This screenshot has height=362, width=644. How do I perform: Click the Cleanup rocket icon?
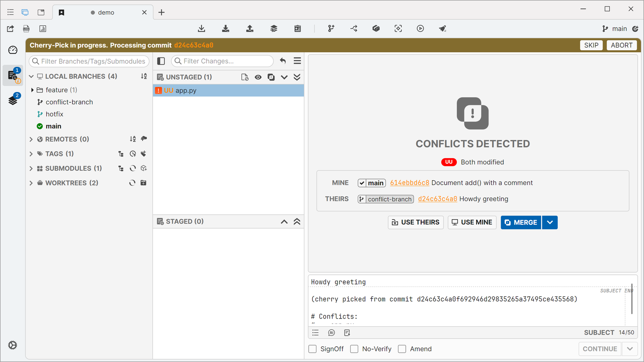pyautogui.click(x=442, y=29)
